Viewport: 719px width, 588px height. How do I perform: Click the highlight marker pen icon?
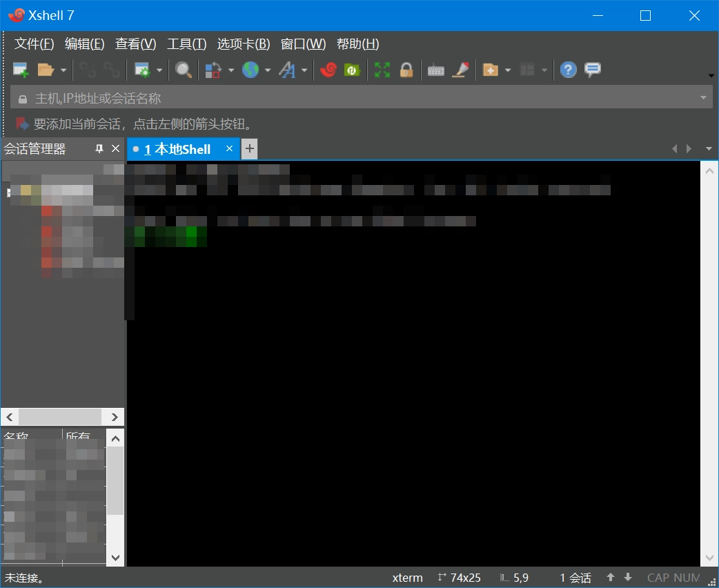click(460, 70)
